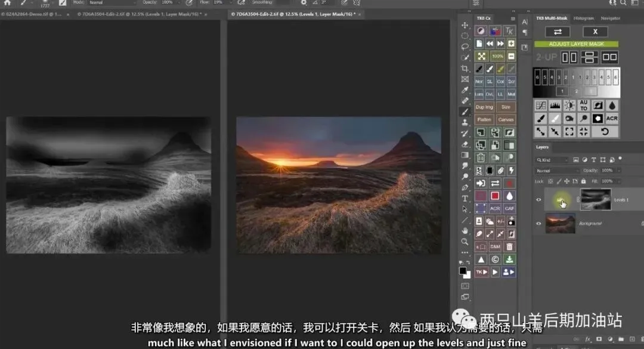
Task: Switch to the Navigator tab
Action: (x=611, y=18)
